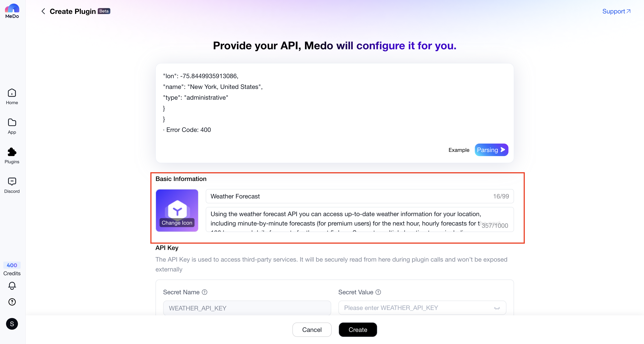Open the App section in the sidebar
The height and width of the screenshot is (344, 644).
click(12, 126)
